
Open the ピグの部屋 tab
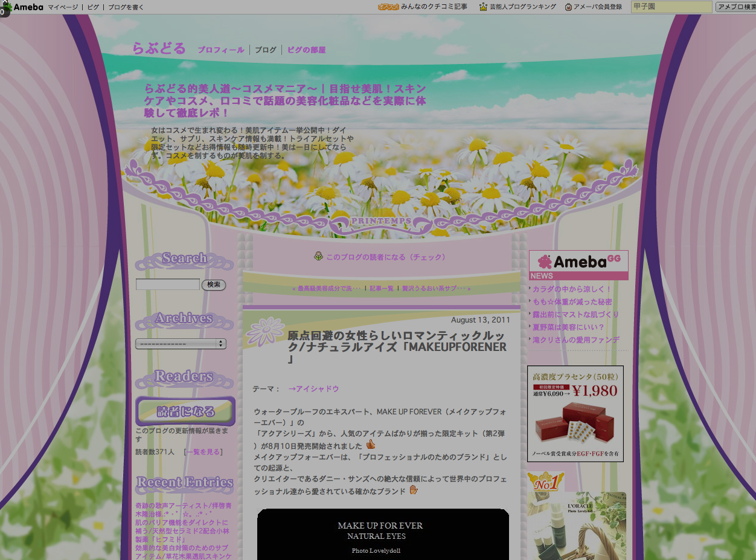[x=306, y=50]
